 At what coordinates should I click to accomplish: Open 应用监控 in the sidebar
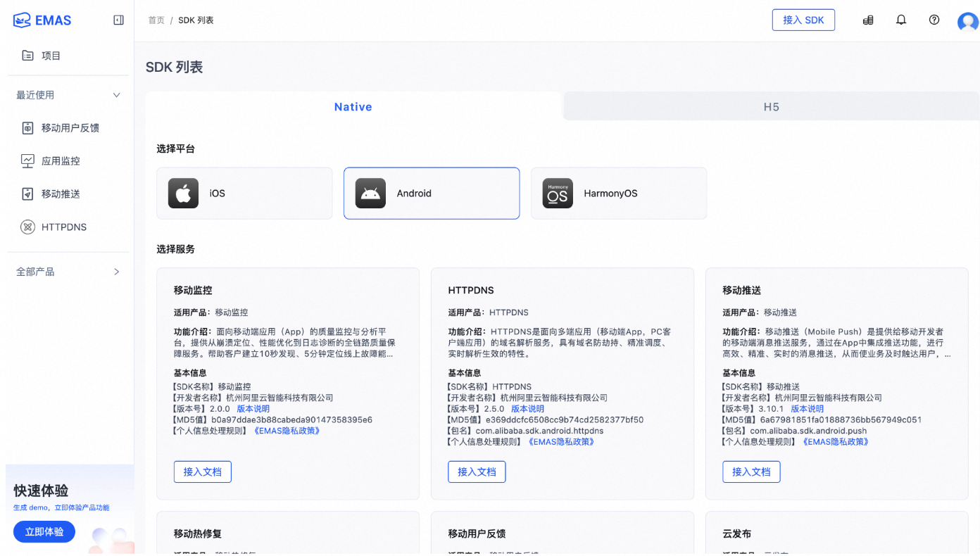coord(61,160)
